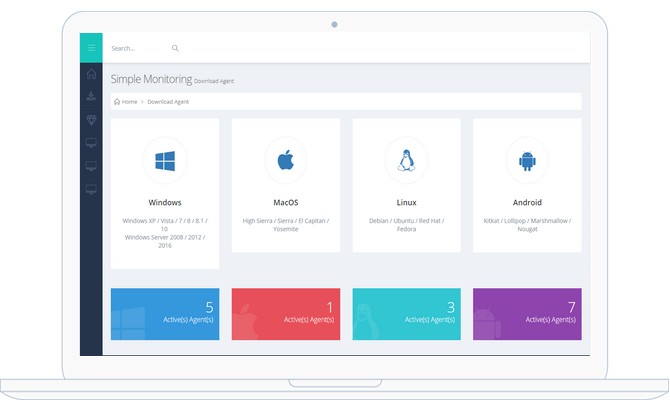Viewport: 670px width, 408px height.
Task: Select the Debian / Ubuntu distribution text
Action: [x=406, y=220]
